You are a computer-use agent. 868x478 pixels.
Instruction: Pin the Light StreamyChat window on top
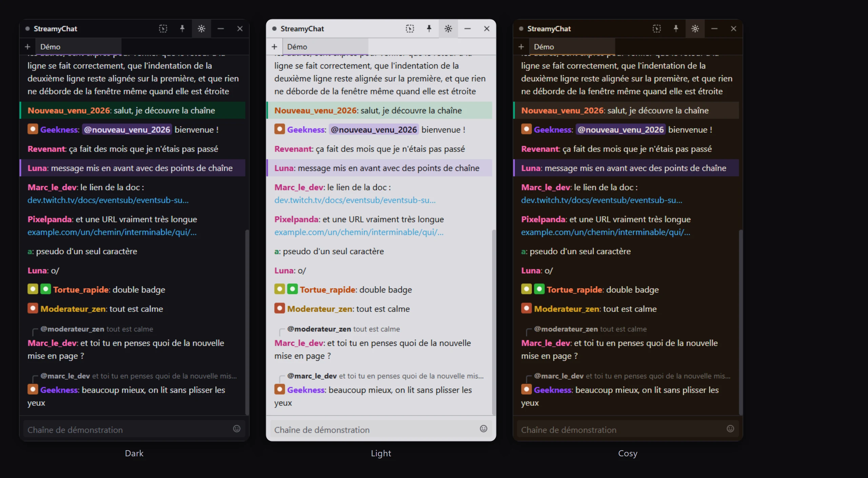pyautogui.click(x=429, y=29)
